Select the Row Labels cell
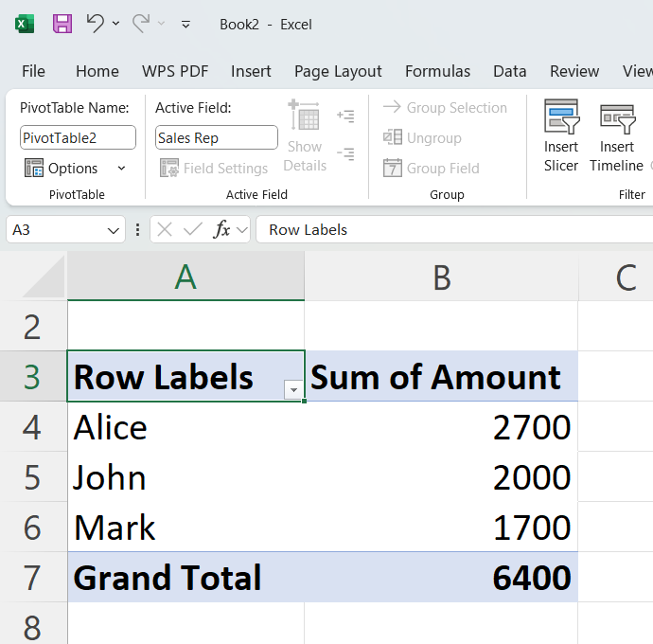653x644 pixels. pyautogui.click(x=185, y=376)
